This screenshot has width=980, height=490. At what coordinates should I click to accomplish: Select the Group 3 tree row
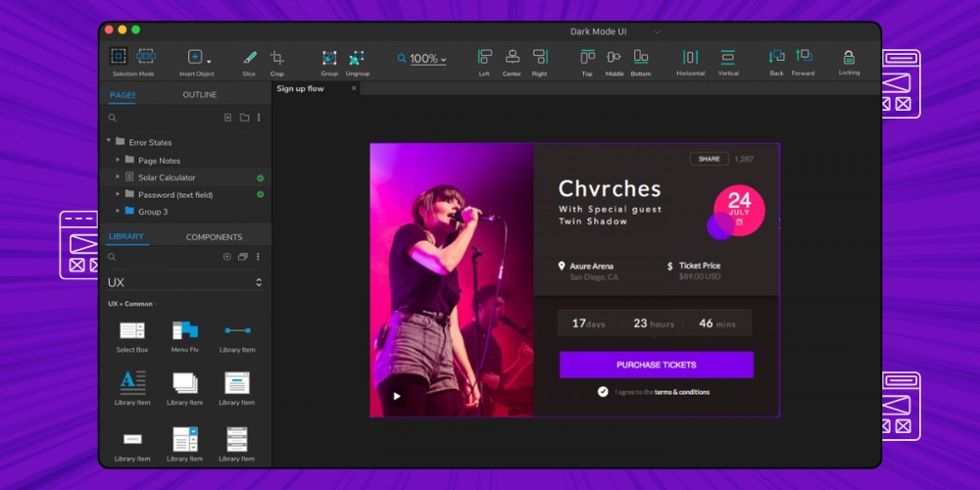coord(185,212)
